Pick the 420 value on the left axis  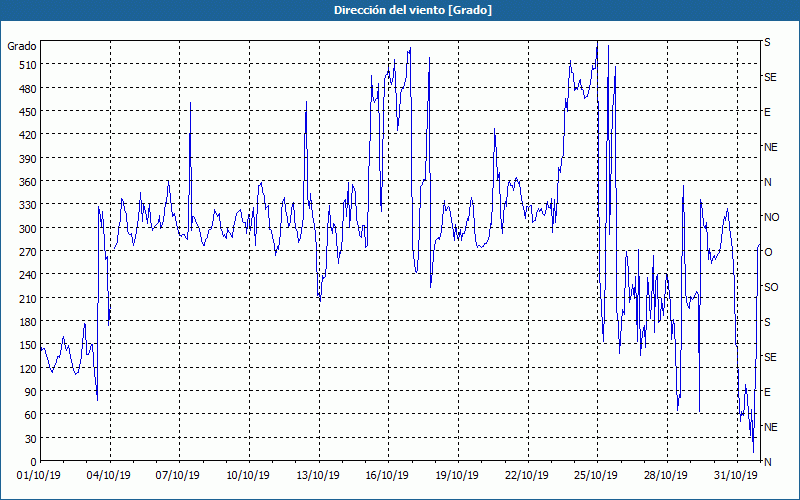(x=27, y=135)
